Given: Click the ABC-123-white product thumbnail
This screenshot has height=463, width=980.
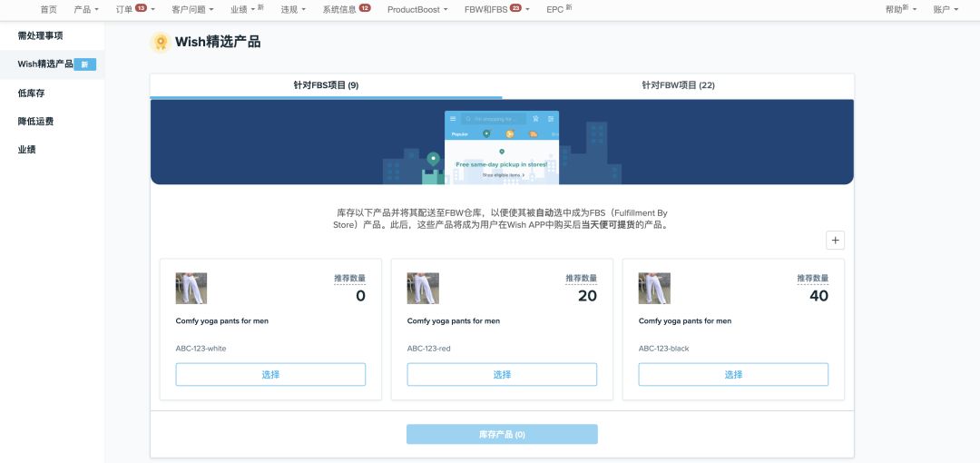Looking at the screenshot, I should point(191,289).
